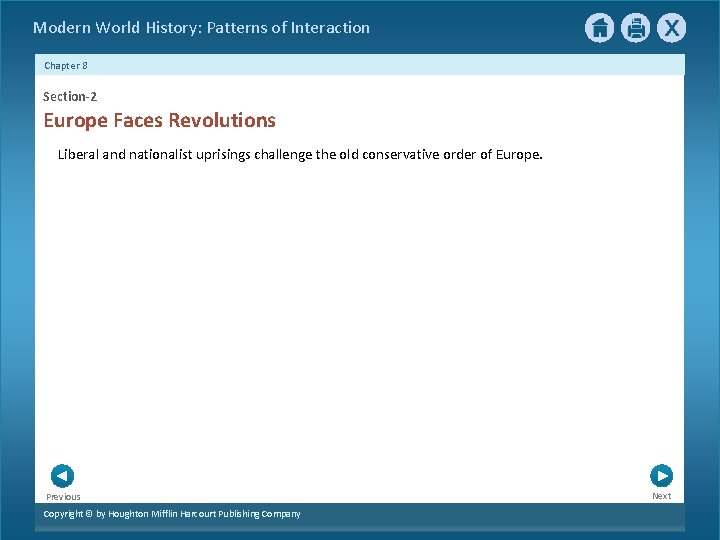Click the Previous label text
The height and width of the screenshot is (540, 720).
click(x=63, y=497)
